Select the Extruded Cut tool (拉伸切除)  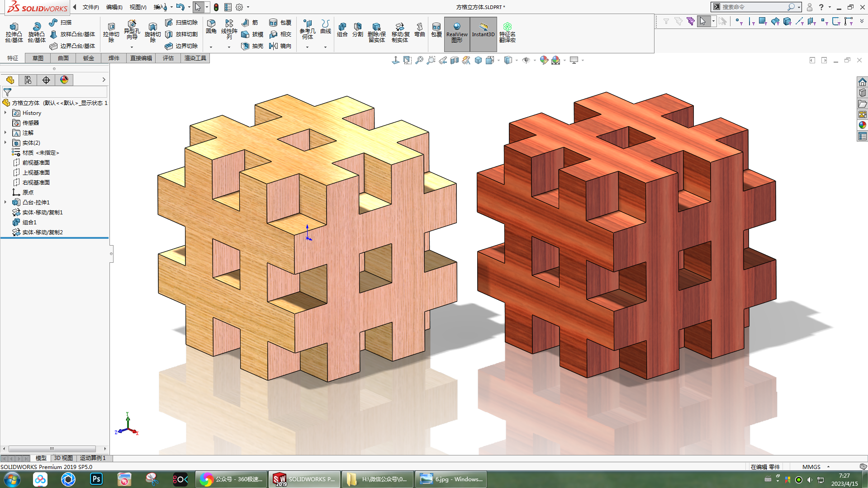[111, 33]
